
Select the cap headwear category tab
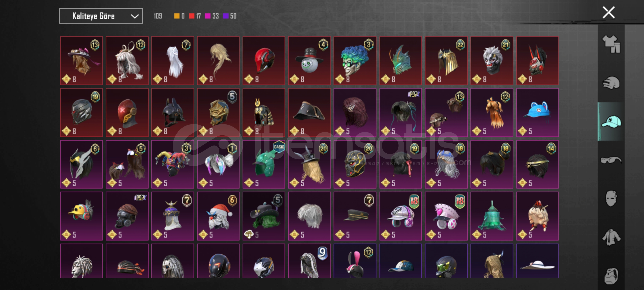tap(611, 122)
